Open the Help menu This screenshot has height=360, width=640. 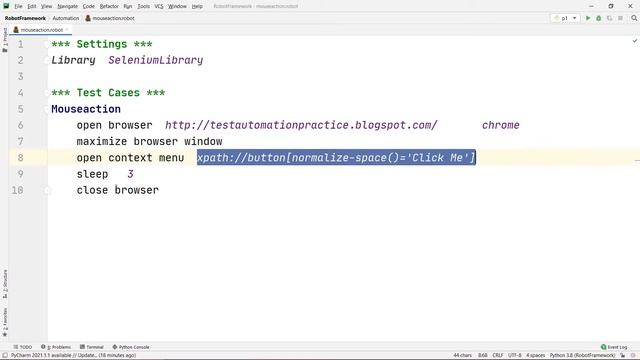point(197,7)
